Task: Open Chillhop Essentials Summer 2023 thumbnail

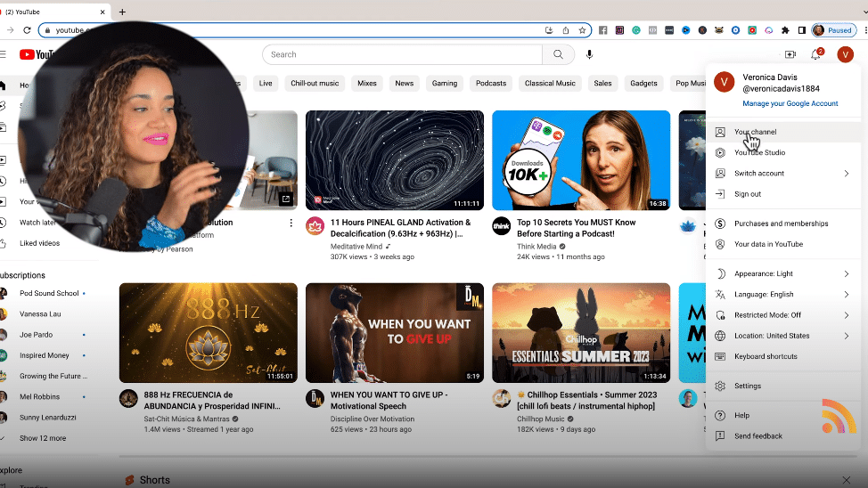Action: click(x=581, y=333)
